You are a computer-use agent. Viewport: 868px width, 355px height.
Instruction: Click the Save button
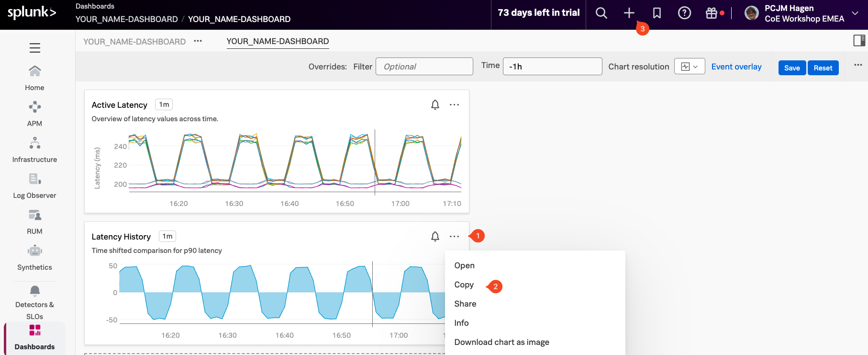[791, 68]
